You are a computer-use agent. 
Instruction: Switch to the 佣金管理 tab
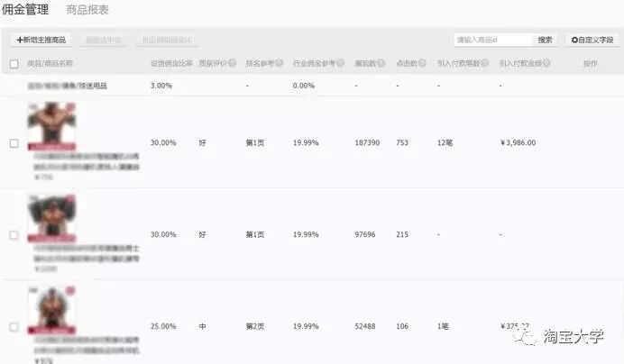(x=25, y=9)
